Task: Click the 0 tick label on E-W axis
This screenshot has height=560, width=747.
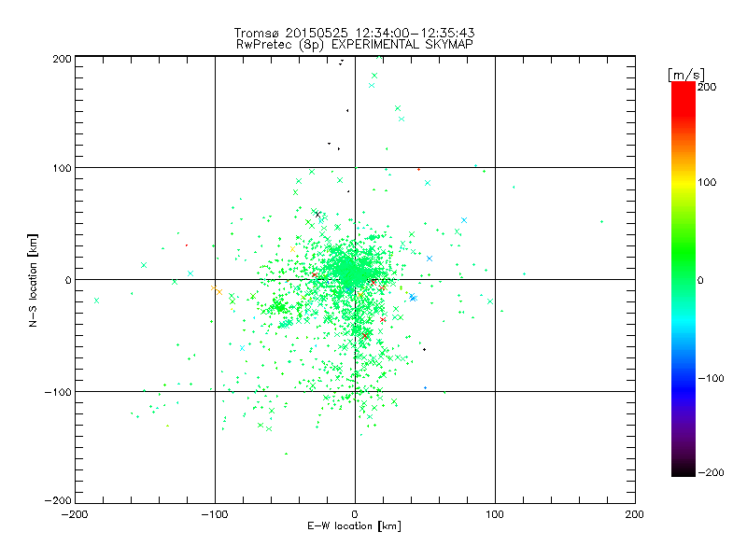Action: point(355,514)
